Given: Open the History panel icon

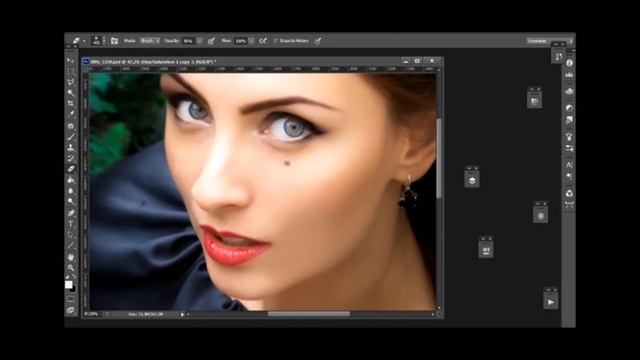Looking at the screenshot, I should point(558,56).
